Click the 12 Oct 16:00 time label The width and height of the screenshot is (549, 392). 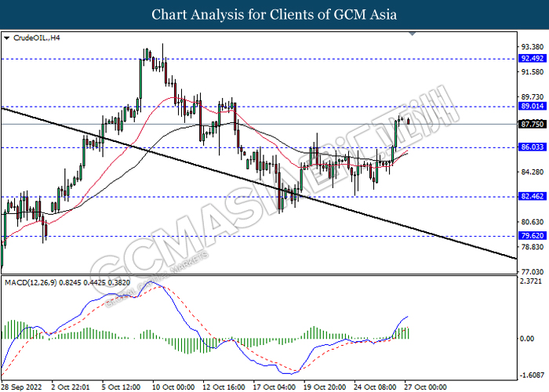(224, 387)
